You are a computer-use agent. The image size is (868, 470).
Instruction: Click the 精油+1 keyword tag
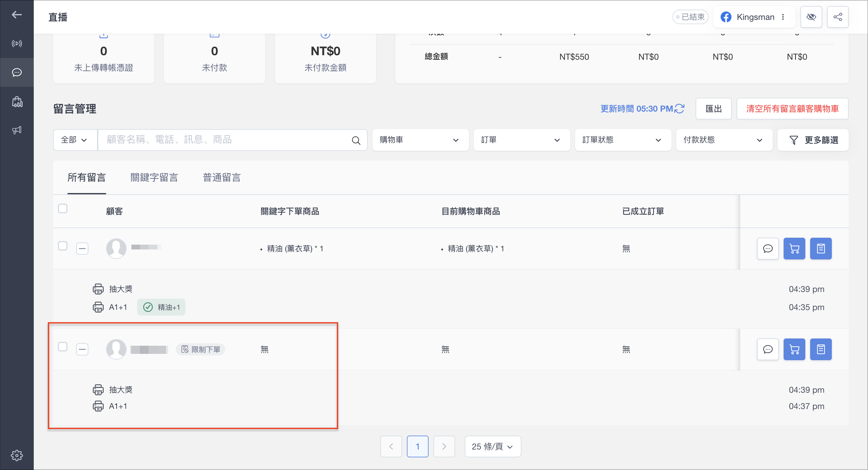click(x=161, y=307)
